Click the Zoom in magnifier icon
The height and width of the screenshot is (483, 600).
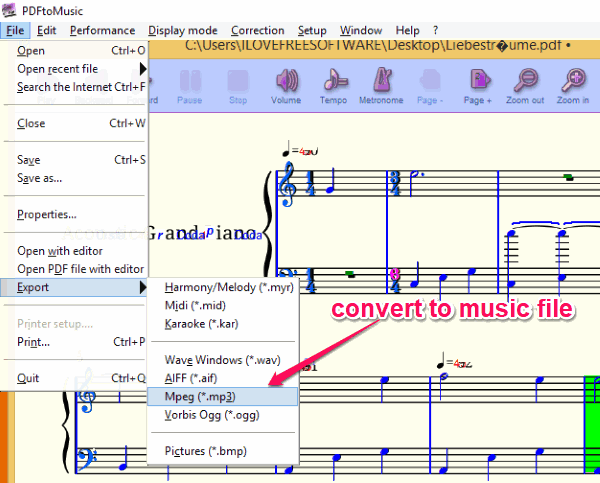point(573,80)
